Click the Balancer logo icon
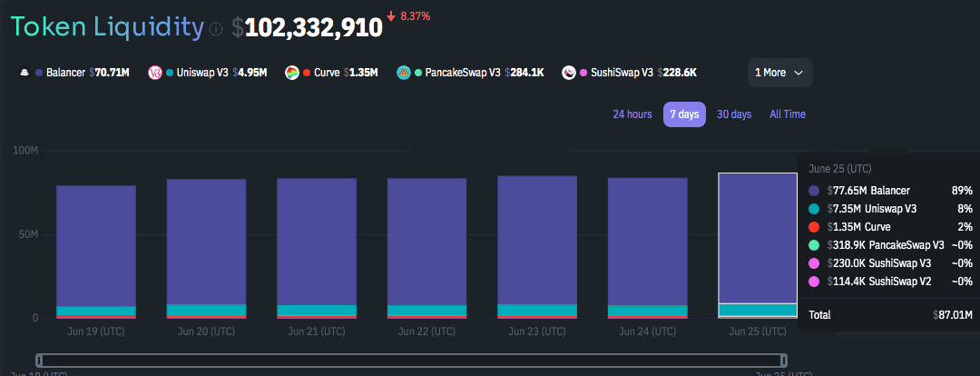The width and height of the screenshot is (980, 376). click(x=24, y=73)
